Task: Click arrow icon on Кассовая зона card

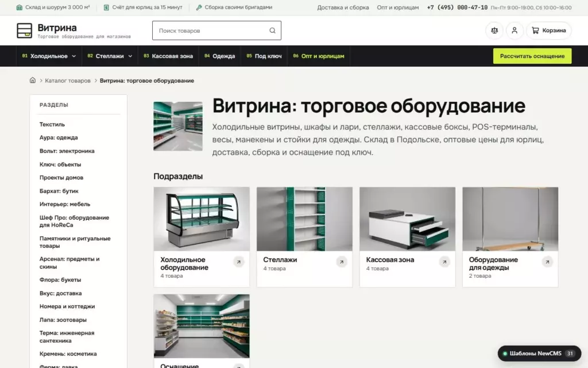Action: 444,262
